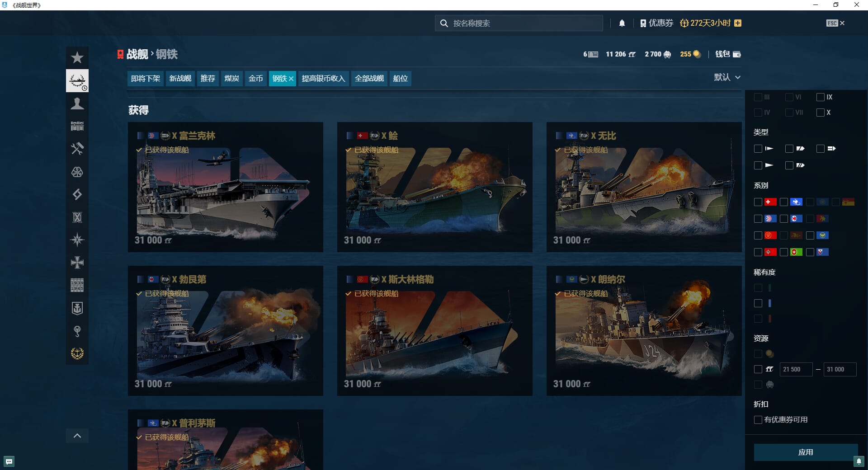Click the chat bubble icon bottom left
Screen dimensions: 868x470
[x=9, y=461]
